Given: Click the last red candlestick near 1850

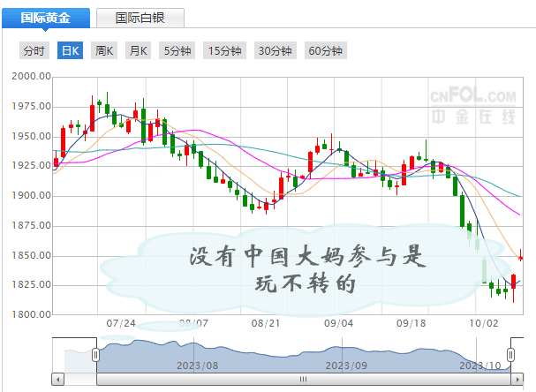Looking at the screenshot, I should (x=521, y=257).
